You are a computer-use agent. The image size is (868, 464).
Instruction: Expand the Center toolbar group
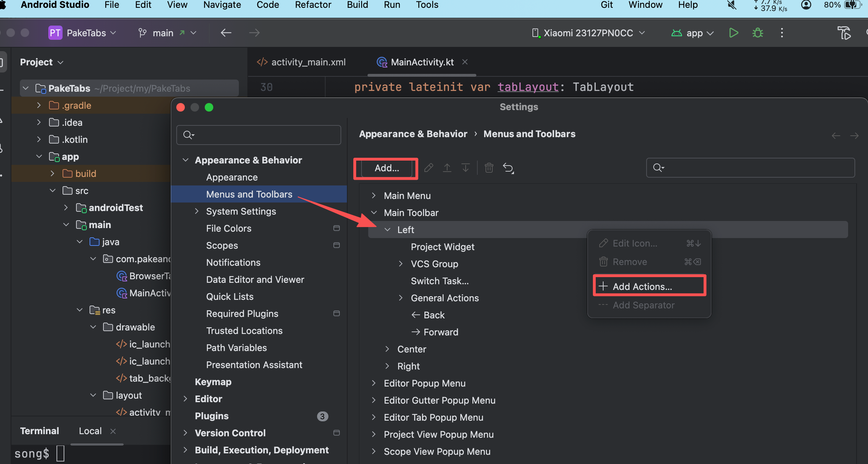(387, 349)
